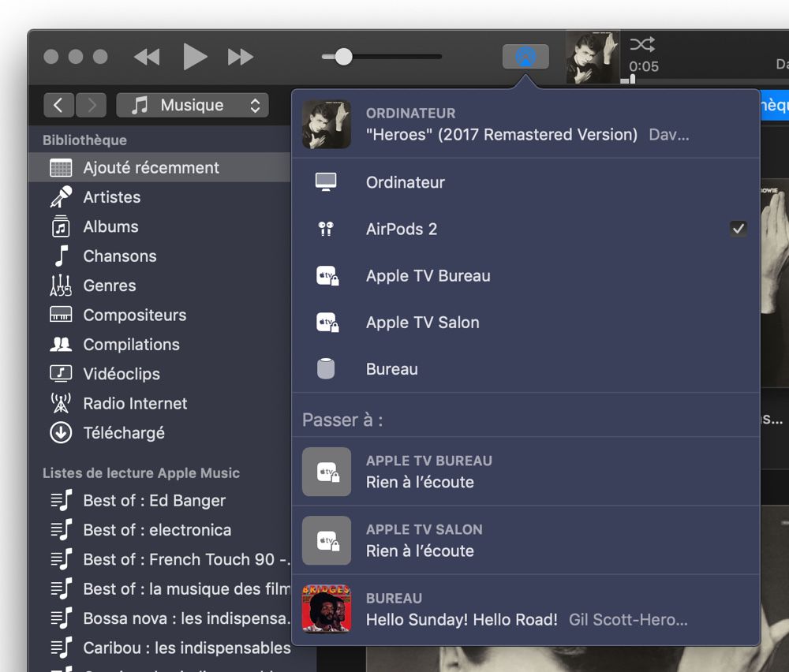This screenshot has width=789, height=672.
Task: Open the Musique media type dropdown
Action: [x=193, y=105]
